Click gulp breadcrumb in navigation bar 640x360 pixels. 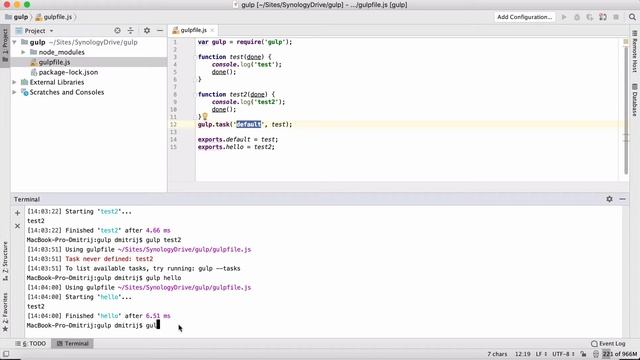click(17, 17)
